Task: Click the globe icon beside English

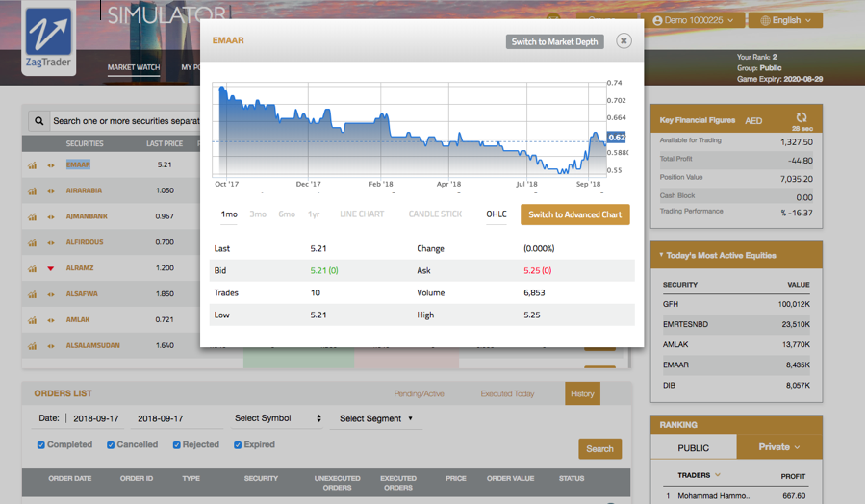Action: (765, 20)
